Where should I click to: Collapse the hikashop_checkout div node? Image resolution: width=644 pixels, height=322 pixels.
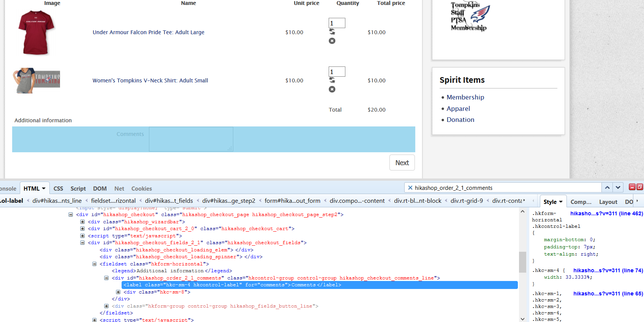(x=71, y=215)
